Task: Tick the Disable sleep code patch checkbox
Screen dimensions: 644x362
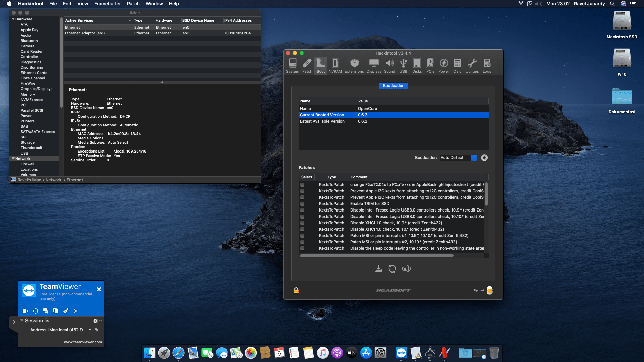Action: point(302,248)
